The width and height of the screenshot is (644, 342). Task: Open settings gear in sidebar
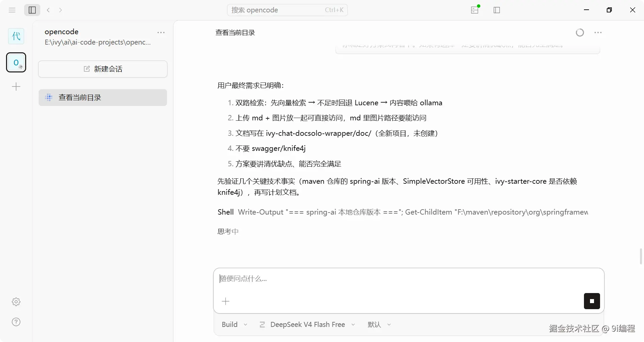[16, 302]
